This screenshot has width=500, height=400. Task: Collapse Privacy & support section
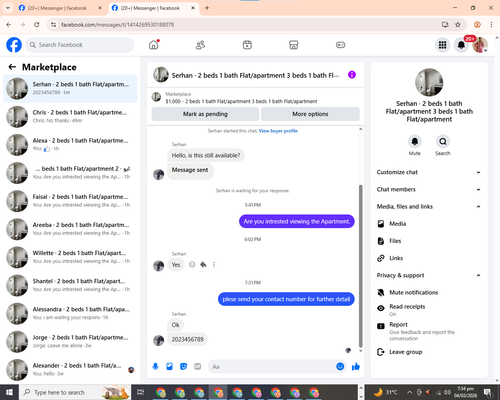coord(429,275)
